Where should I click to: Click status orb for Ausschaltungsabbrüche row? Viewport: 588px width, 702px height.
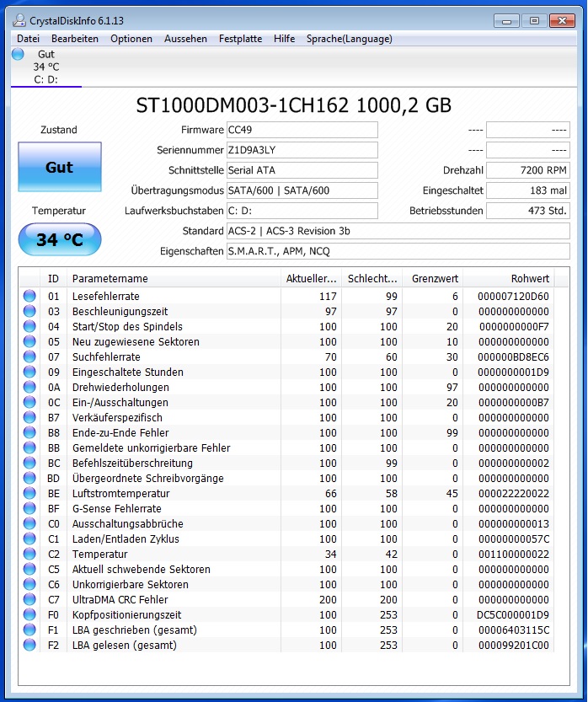[29, 524]
